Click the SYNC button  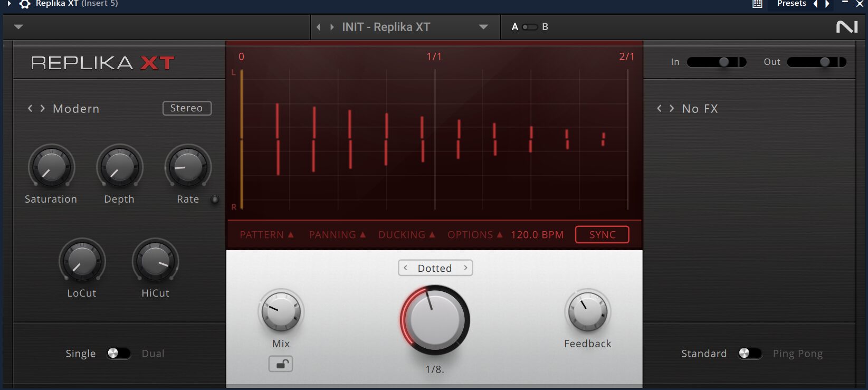[602, 235]
